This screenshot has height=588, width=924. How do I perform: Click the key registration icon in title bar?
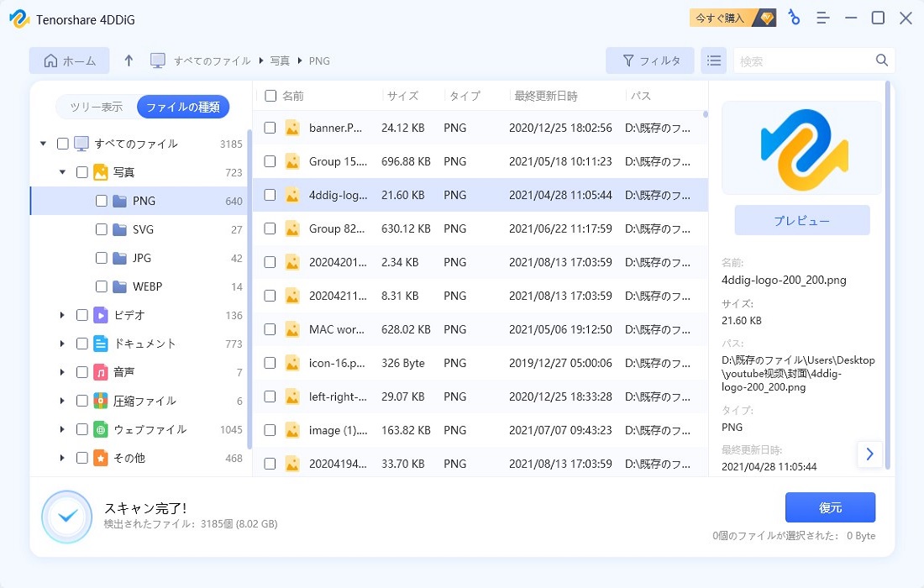point(794,18)
